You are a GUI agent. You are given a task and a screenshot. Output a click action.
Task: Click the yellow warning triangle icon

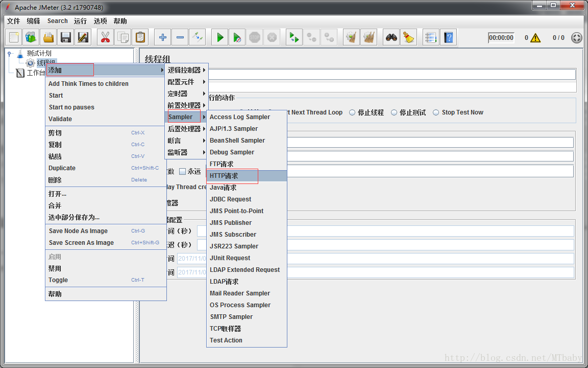[535, 37]
